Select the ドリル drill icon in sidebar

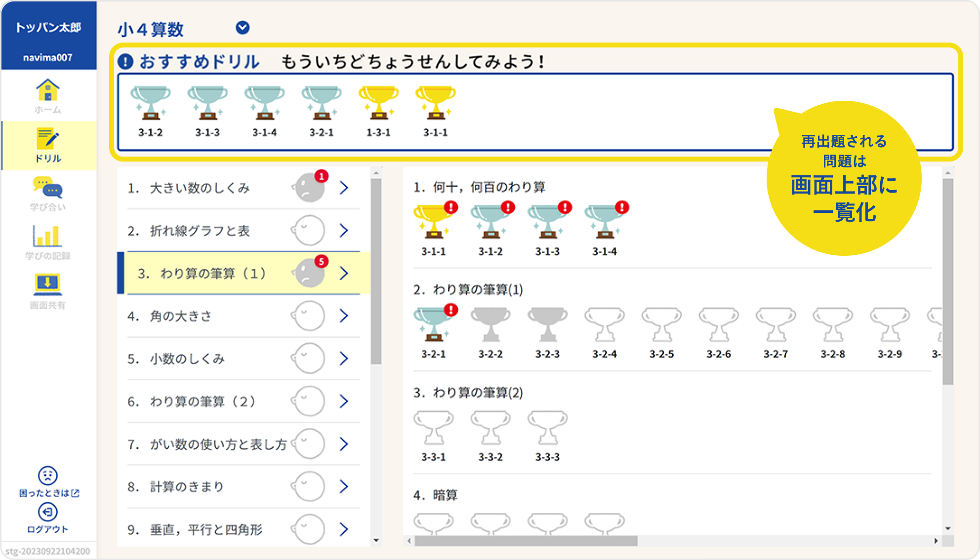click(48, 139)
